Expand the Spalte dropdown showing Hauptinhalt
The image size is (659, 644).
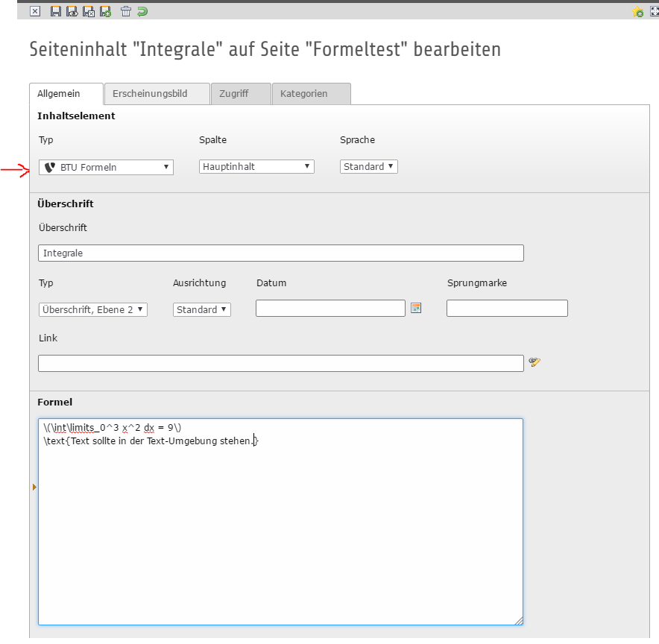tap(256, 167)
